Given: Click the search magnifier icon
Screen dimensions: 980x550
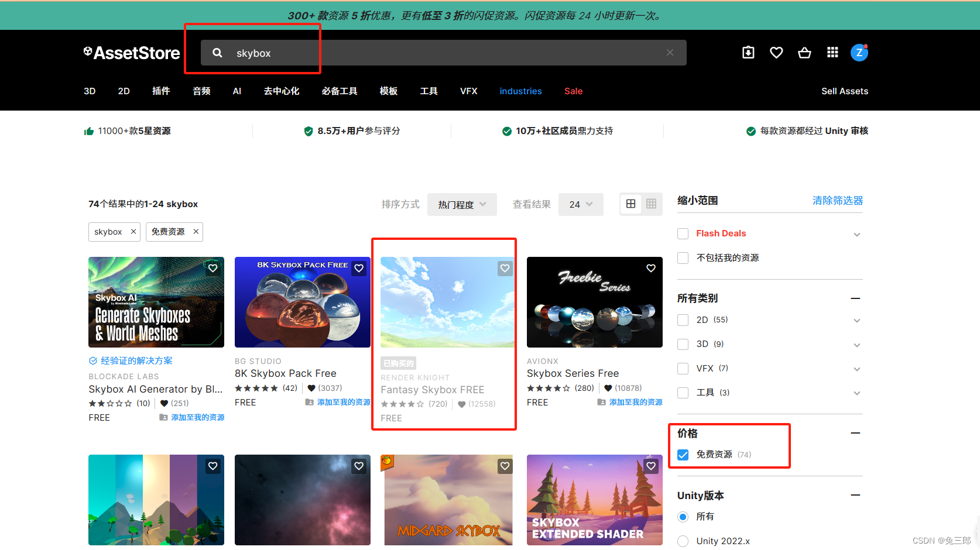Looking at the screenshot, I should (x=217, y=53).
